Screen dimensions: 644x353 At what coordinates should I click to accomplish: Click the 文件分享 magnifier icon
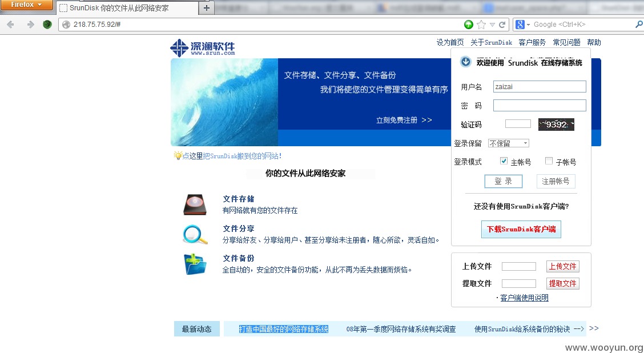[x=195, y=234]
